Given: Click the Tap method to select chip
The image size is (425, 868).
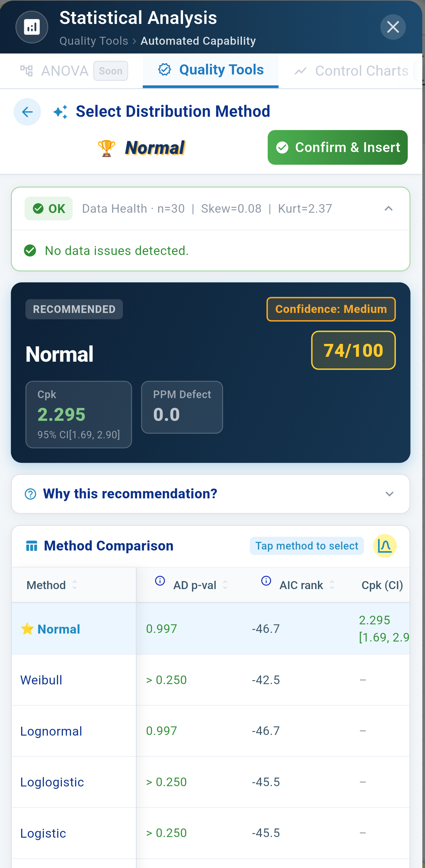Looking at the screenshot, I should point(306,546).
